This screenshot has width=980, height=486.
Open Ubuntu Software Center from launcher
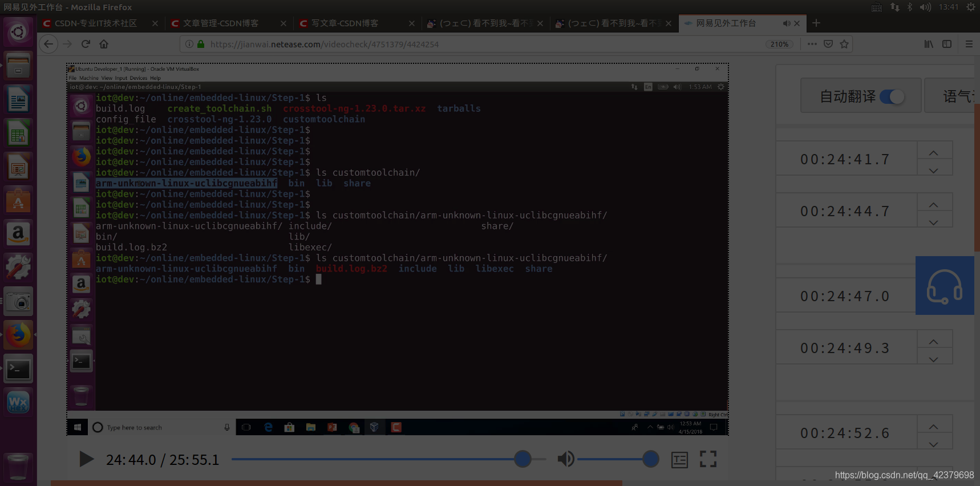point(18,201)
